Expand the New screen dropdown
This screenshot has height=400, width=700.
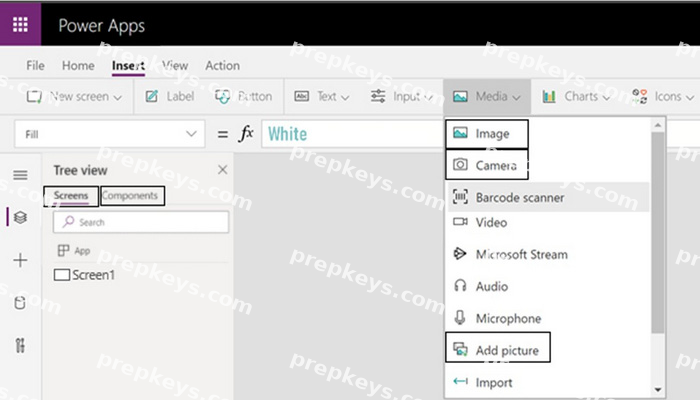click(74, 96)
